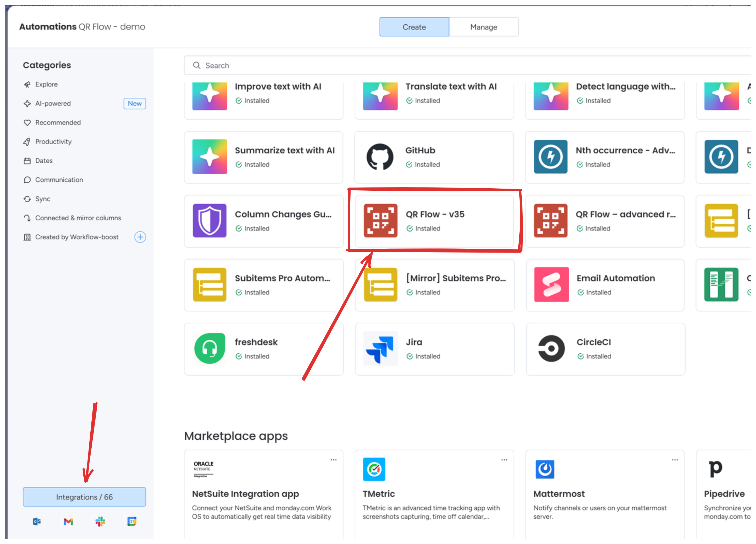The height and width of the screenshot is (544, 756).
Task: Open TMetric three-dot options menu
Action: 504,460
